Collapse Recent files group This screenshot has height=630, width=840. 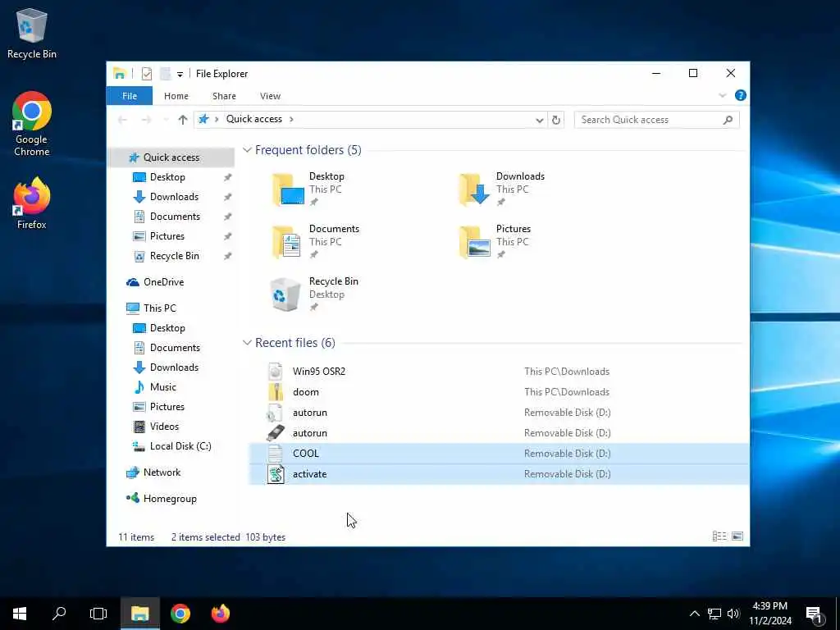pos(247,342)
